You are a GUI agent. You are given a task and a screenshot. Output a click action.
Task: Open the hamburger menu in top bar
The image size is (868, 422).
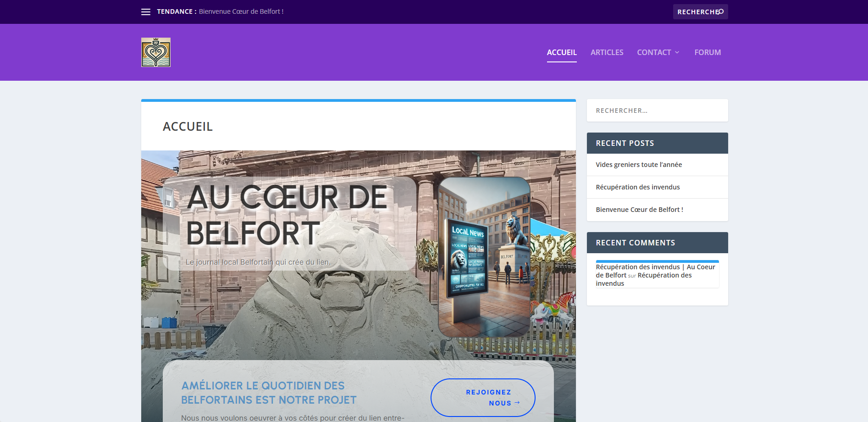coord(145,12)
